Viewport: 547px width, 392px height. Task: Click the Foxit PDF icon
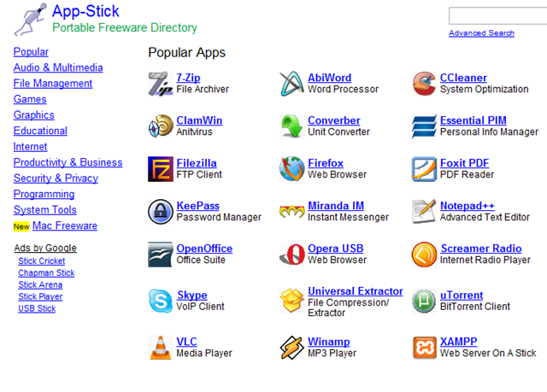click(424, 169)
